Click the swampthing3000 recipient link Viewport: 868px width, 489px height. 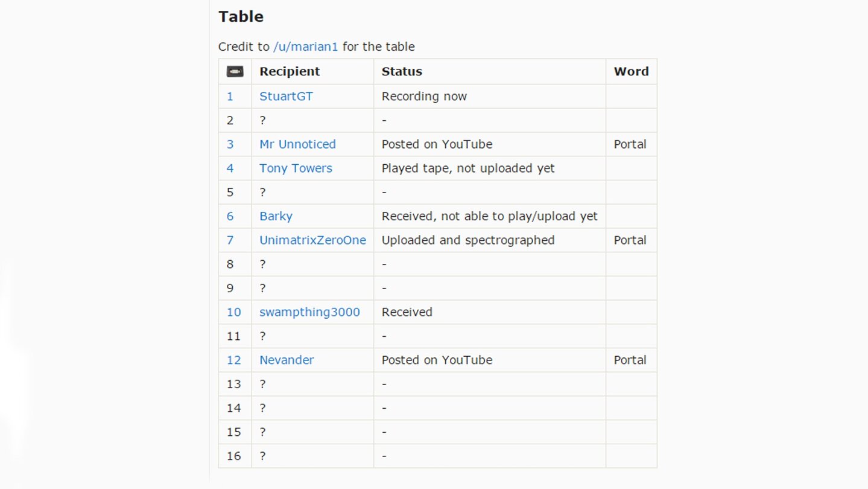(x=309, y=312)
